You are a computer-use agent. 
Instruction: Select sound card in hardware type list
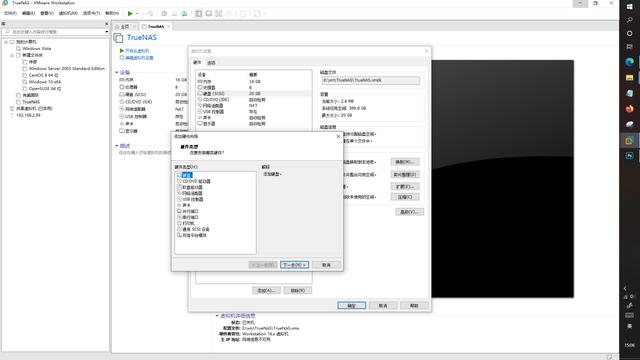coord(184,205)
